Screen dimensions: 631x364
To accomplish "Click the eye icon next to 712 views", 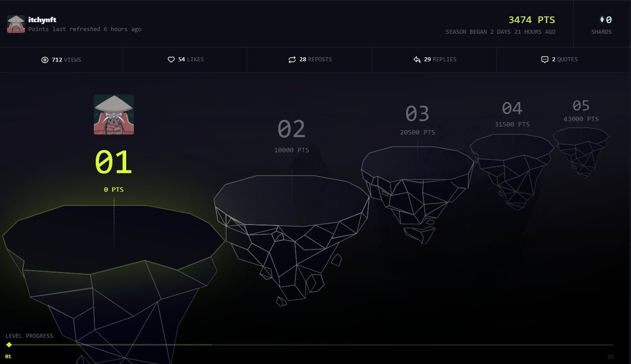I will [46, 59].
